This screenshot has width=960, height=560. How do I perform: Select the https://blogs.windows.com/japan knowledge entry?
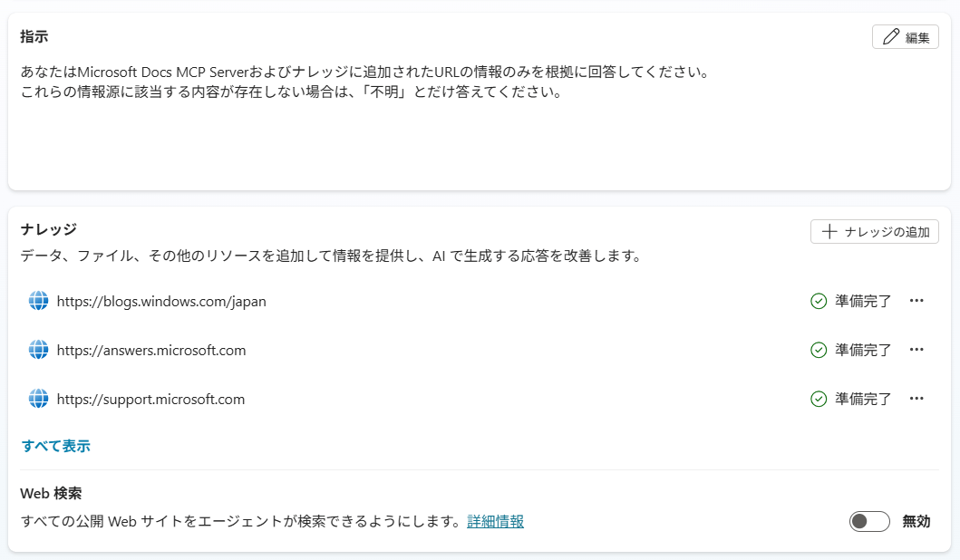click(x=161, y=302)
